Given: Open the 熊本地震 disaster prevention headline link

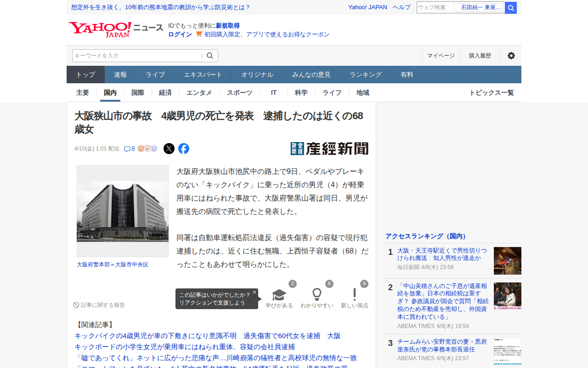Looking at the screenshot, I should (x=161, y=7).
